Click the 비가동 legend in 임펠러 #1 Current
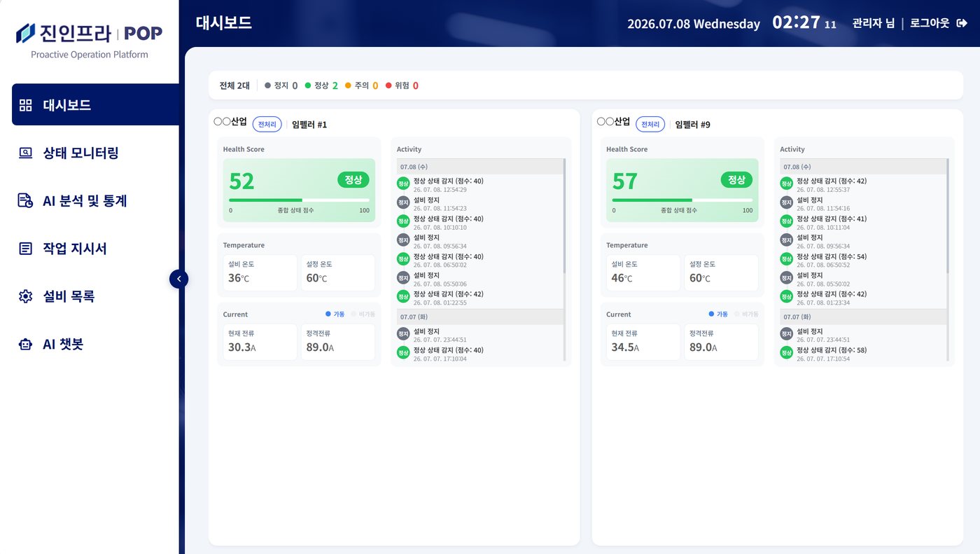The height and width of the screenshot is (554, 980). [363, 314]
